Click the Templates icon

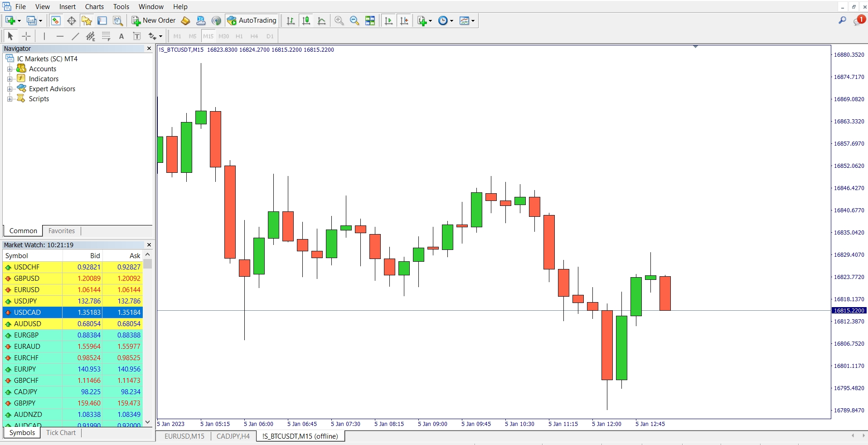click(464, 20)
